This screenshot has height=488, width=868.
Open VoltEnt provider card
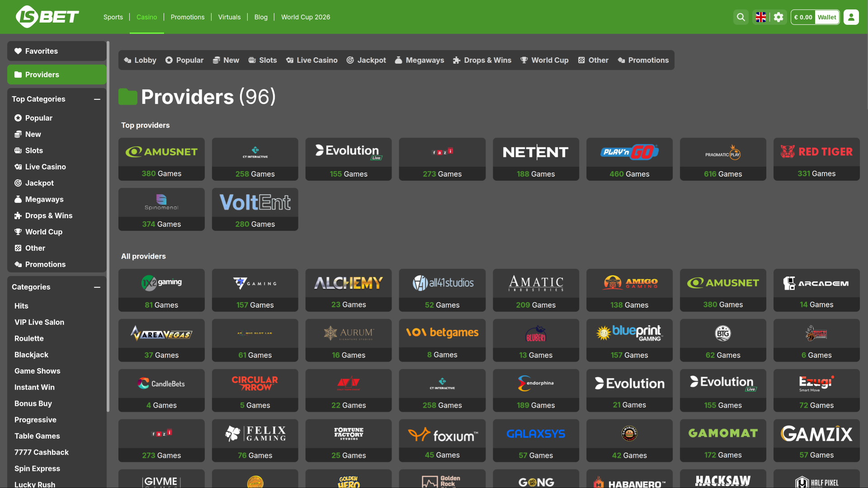(x=255, y=209)
